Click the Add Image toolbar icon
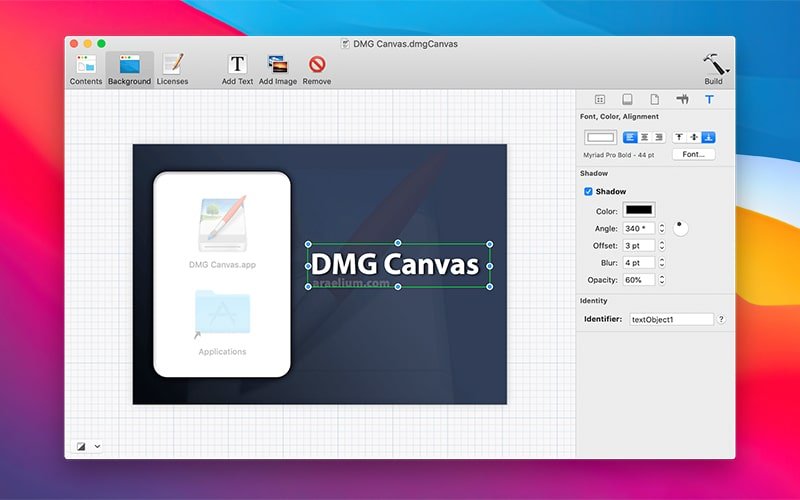Image resolution: width=800 pixels, height=500 pixels. point(278,66)
